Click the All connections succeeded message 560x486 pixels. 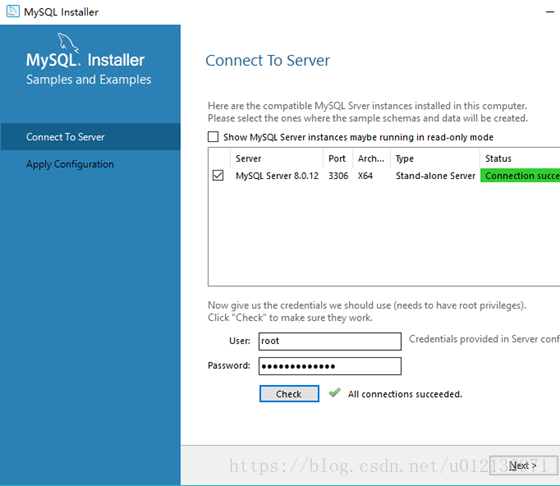click(x=405, y=394)
